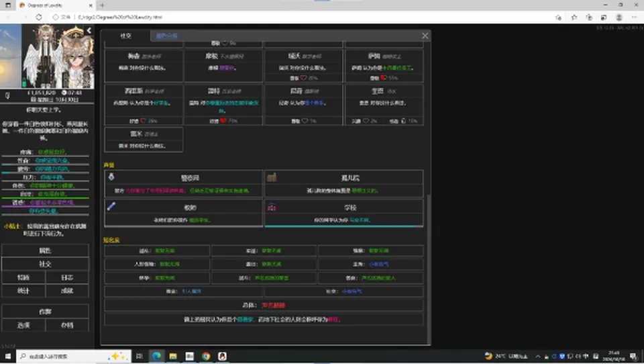Open Google Chrome from the taskbar
The width and height of the screenshot is (644, 364).
click(x=206, y=356)
